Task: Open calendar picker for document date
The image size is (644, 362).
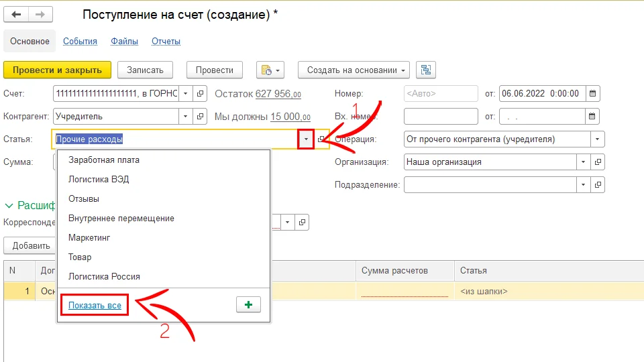Action: click(x=593, y=94)
